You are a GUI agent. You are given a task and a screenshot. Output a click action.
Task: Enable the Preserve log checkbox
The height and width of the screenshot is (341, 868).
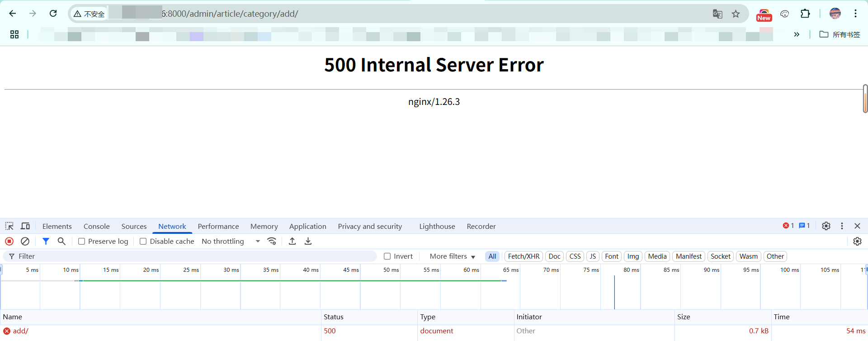[82, 242]
